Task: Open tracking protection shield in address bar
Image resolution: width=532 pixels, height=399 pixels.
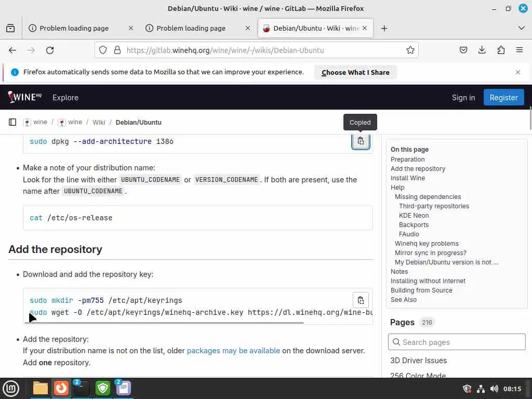Action: [103, 50]
